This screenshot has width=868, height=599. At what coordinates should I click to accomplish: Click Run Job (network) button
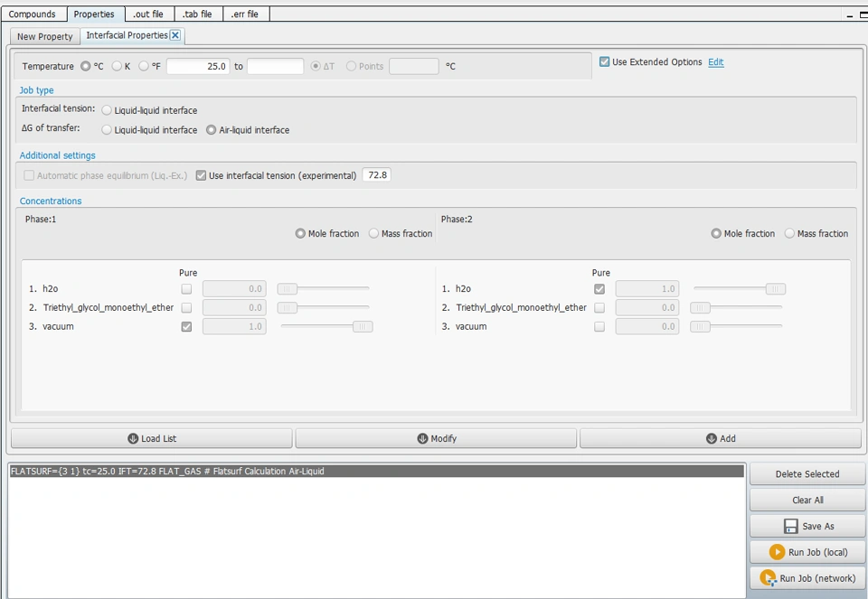point(807,578)
